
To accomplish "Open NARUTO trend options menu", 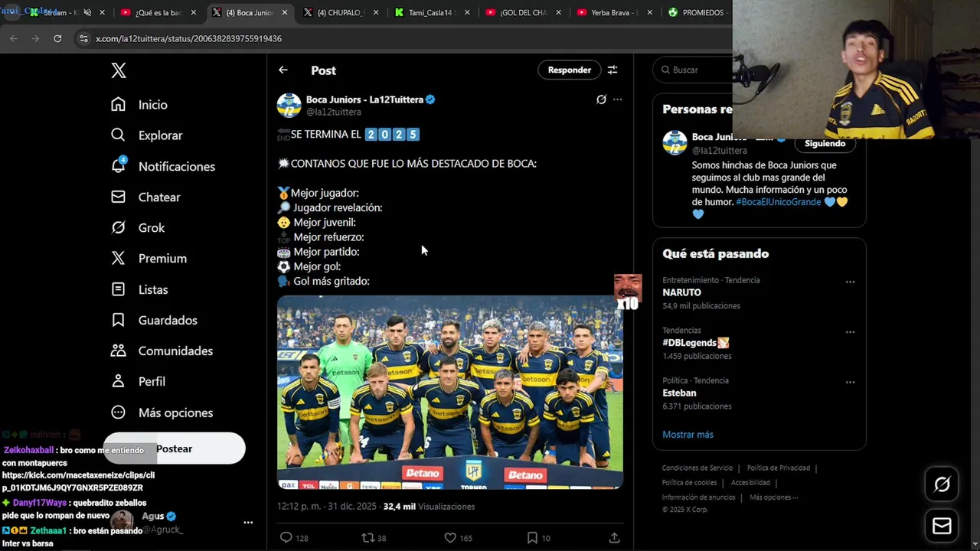I will click(x=850, y=282).
